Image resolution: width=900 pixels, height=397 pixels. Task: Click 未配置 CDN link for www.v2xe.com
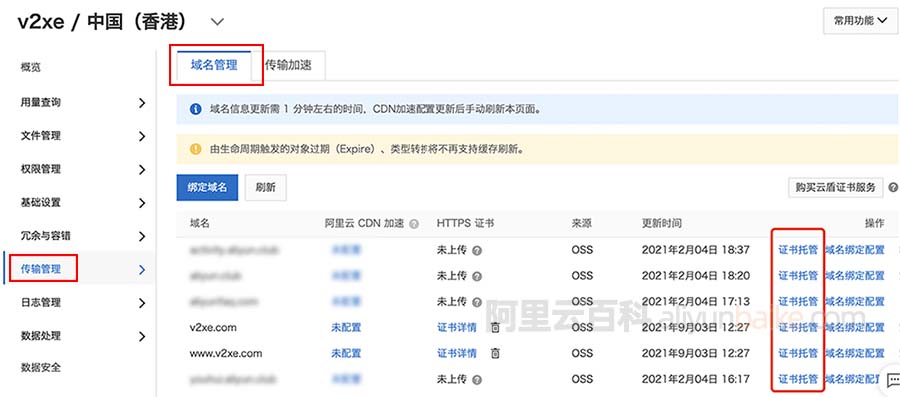346,353
